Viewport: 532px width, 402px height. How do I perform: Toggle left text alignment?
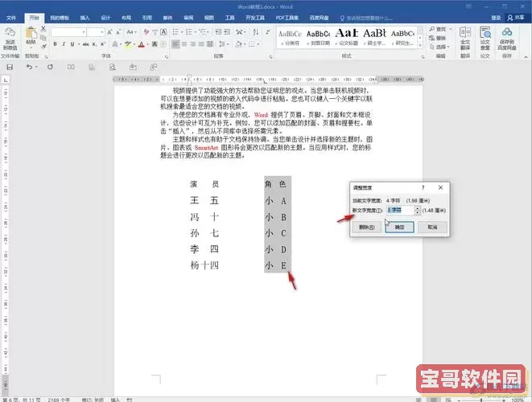pyautogui.click(x=175, y=44)
